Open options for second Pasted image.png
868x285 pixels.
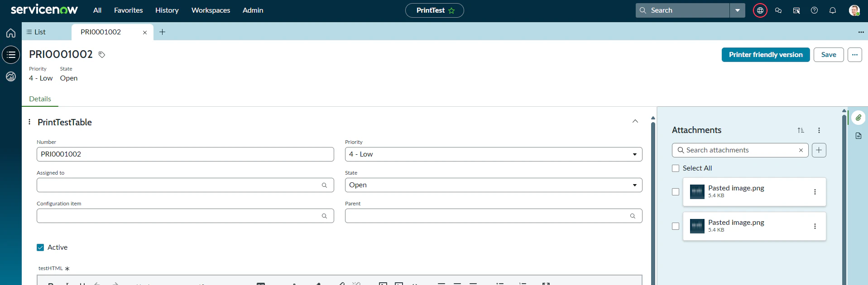[x=815, y=226]
